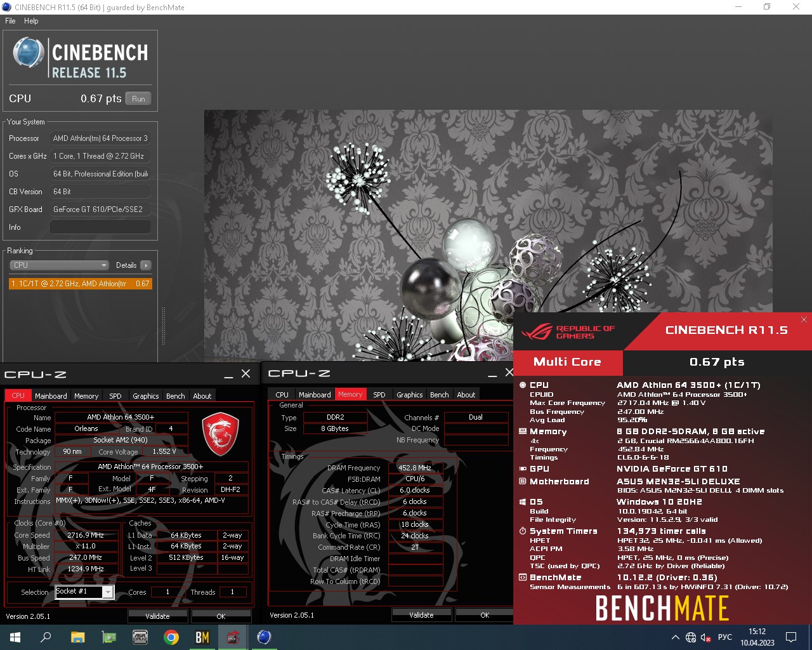The height and width of the screenshot is (650, 812).
Task: Open SPD tab in right CPU-Z
Action: click(379, 395)
